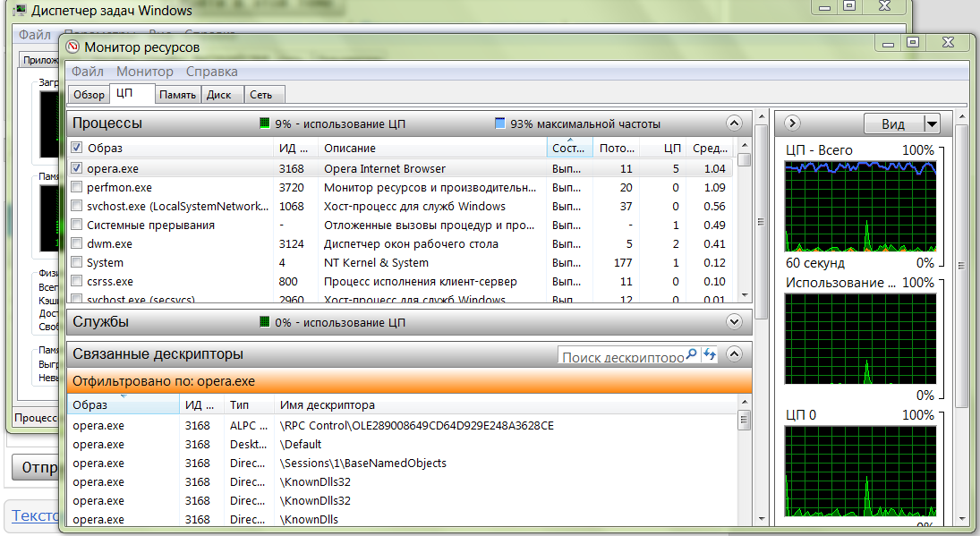Click the magnifier icon in handle search
This screenshot has width=980, height=536.
pyautogui.click(x=691, y=354)
